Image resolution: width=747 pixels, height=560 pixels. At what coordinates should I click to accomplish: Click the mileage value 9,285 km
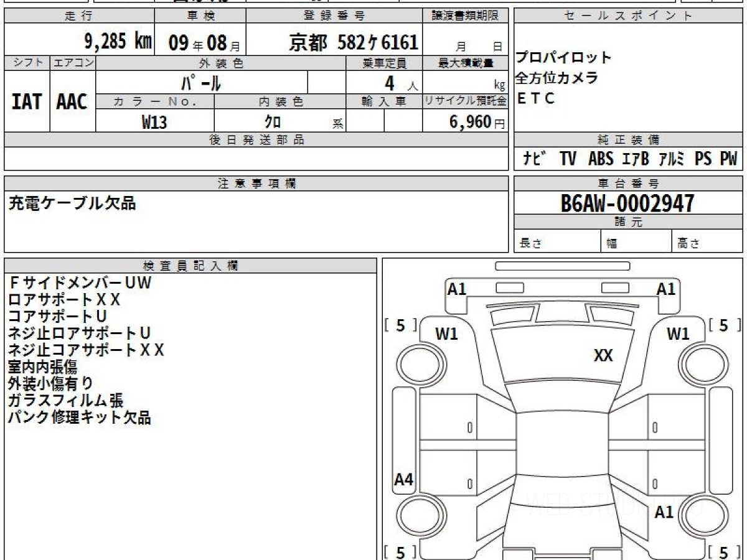118,42
